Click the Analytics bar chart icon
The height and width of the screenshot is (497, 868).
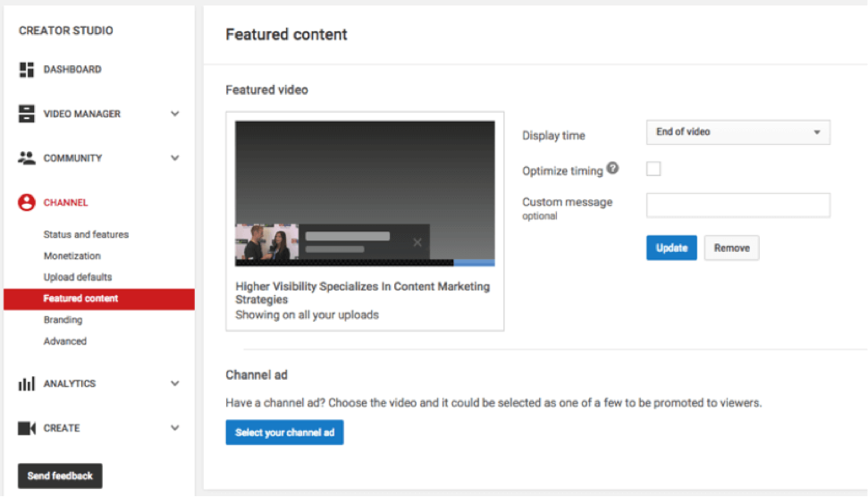pyautogui.click(x=27, y=383)
